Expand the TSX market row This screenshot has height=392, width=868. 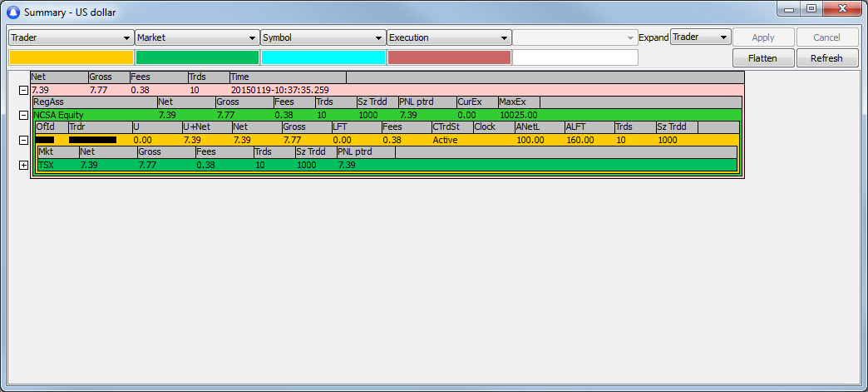coord(23,166)
